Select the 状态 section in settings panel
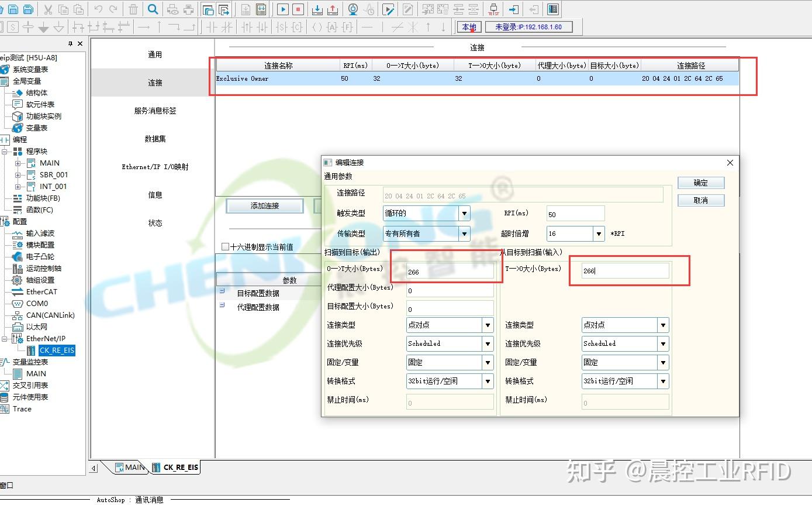Image resolution: width=812 pixels, height=505 pixels. tap(155, 223)
